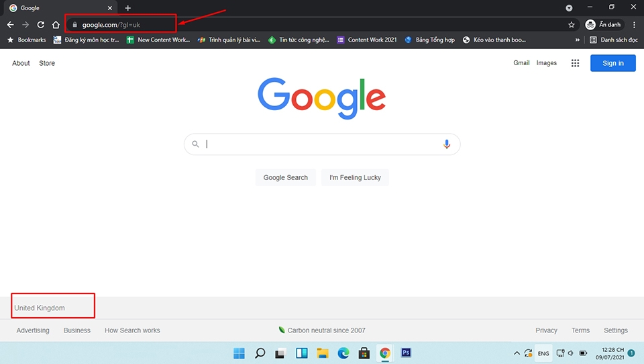Open the New Content Work bookmark
The height and width of the screenshot is (364, 644).
(x=158, y=40)
